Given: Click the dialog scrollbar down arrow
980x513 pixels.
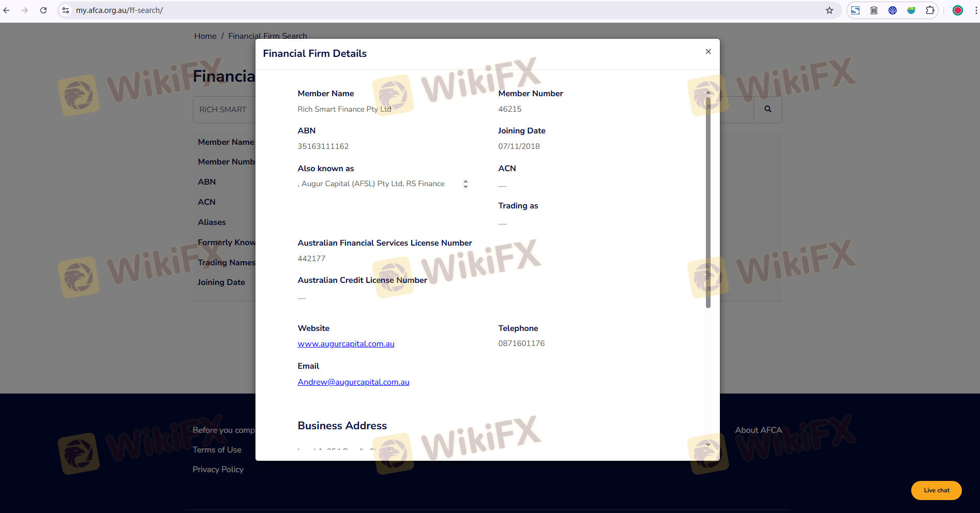Looking at the screenshot, I should [708, 445].
